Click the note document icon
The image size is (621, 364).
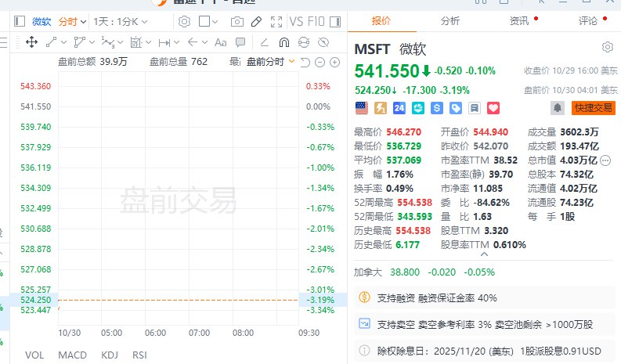(x=475, y=108)
